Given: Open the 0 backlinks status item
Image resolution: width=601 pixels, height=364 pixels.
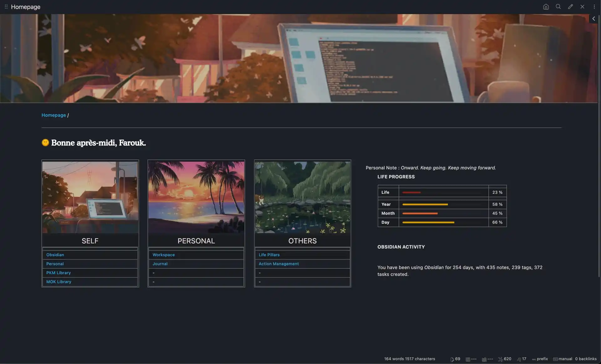Looking at the screenshot, I should click(586, 359).
